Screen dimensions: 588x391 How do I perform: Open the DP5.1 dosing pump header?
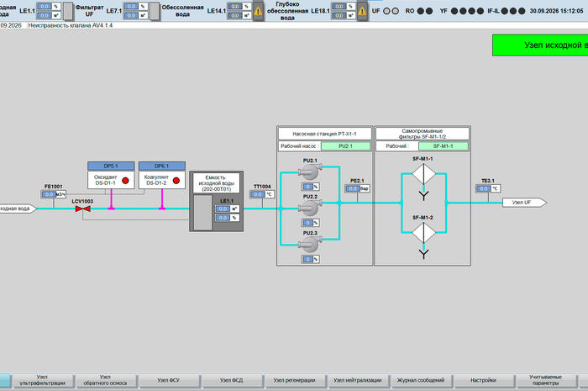click(x=111, y=166)
